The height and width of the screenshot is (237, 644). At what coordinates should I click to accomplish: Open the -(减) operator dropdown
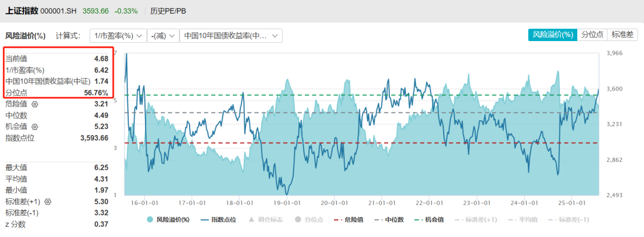point(163,36)
